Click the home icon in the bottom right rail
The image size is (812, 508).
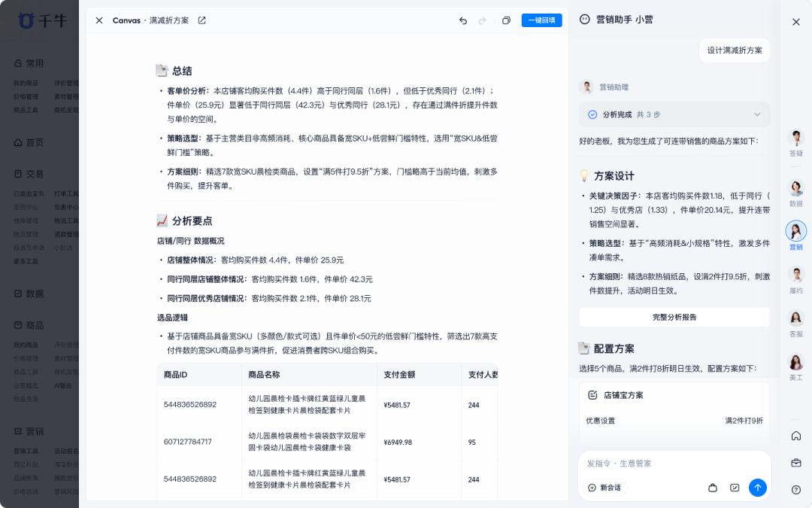[796, 436]
